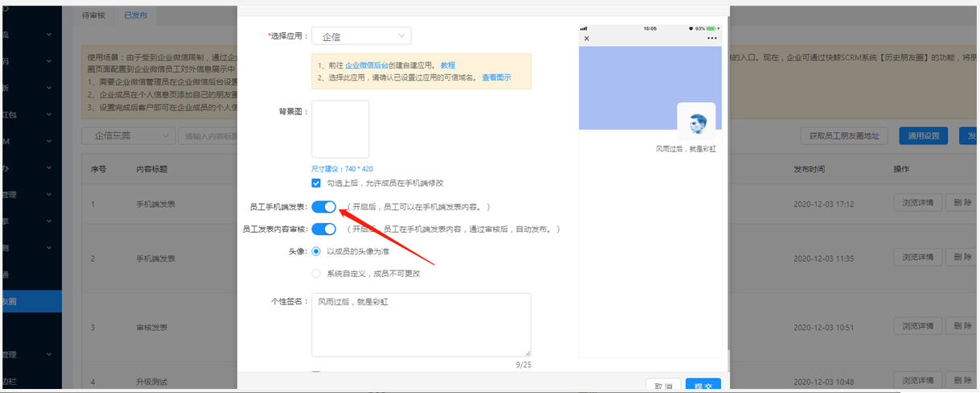Viewport: 980px width, 393px height.
Task: Click the 通用设置 button
Action: [924, 136]
